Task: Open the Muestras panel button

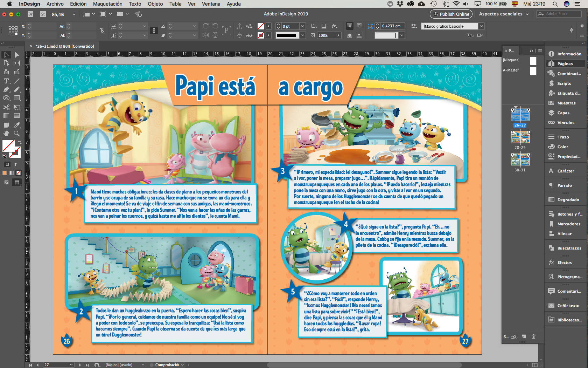Action: pyautogui.click(x=565, y=103)
